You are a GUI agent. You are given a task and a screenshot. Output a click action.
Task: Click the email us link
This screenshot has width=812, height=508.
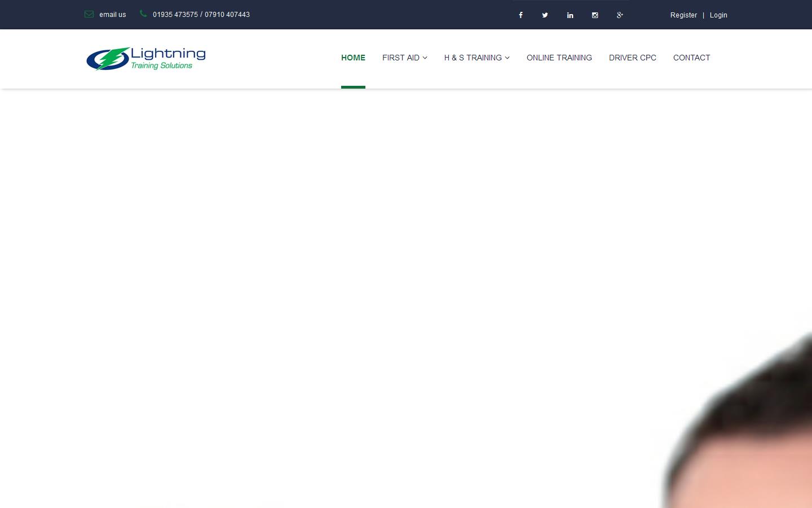click(x=112, y=14)
